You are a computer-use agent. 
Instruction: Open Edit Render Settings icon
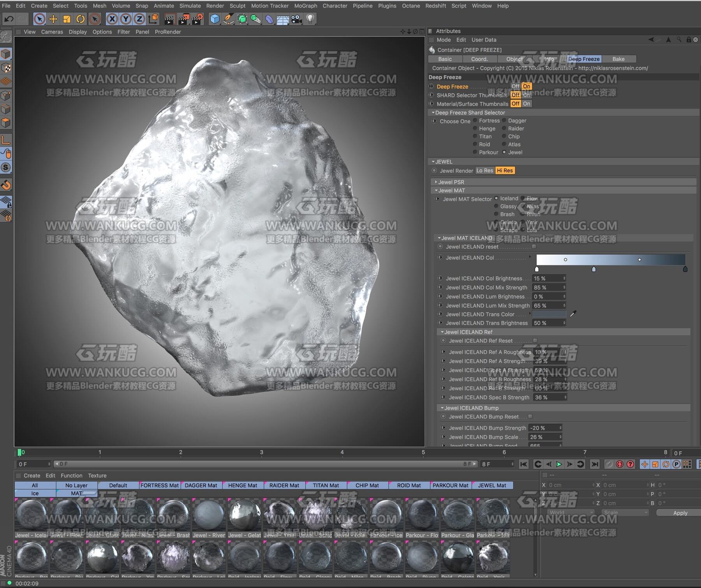tap(197, 19)
